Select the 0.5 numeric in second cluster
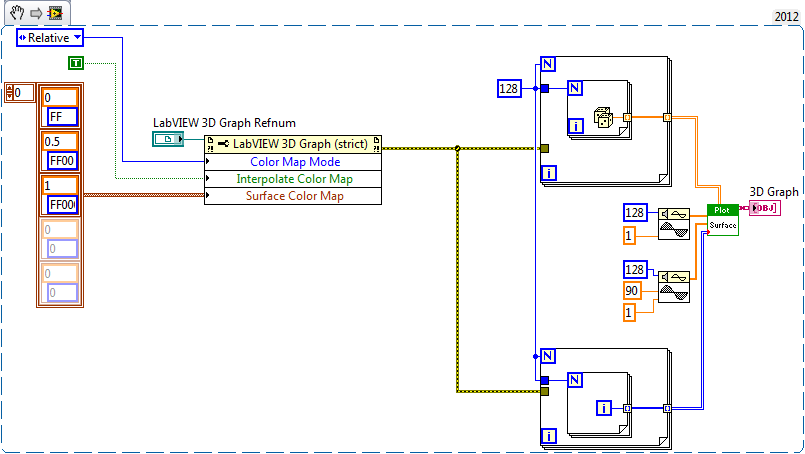Image resolution: width=805 pixels, height=454 pixels. click(60, 142)
